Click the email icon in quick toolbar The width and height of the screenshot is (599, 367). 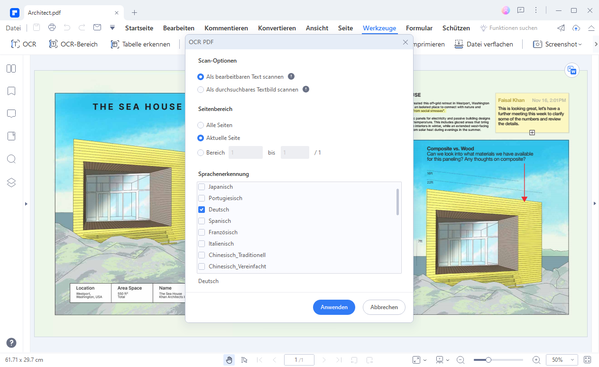click(x=97, y=27)
